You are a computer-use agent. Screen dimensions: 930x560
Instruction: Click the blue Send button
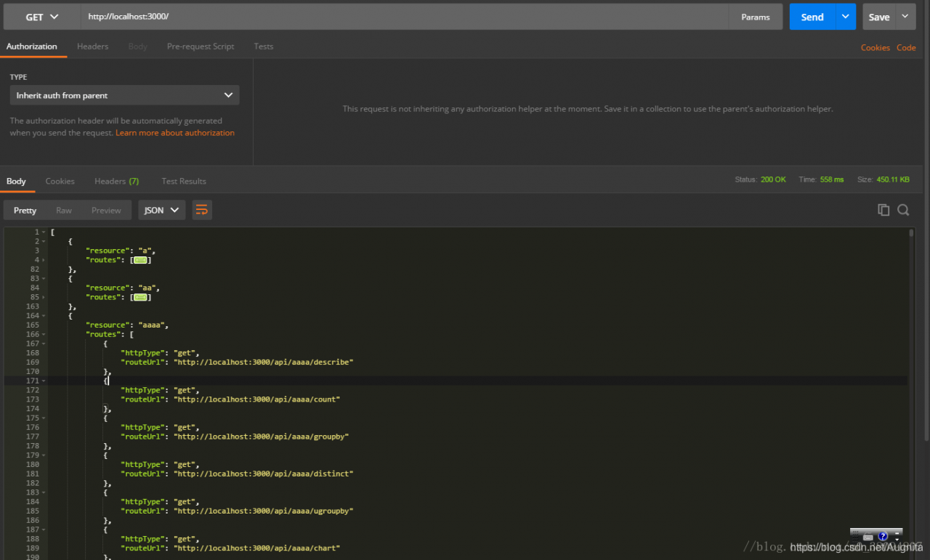[x=812, y=17]
